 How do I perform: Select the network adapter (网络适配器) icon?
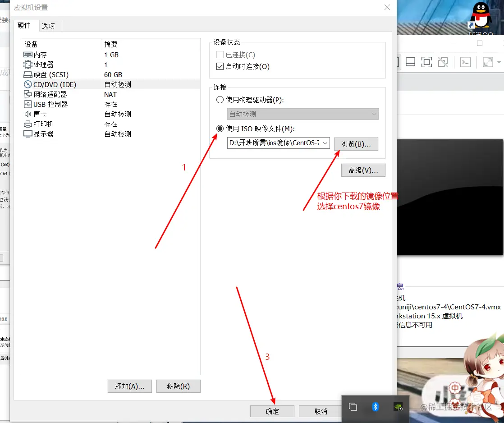(x=28, y=94)
